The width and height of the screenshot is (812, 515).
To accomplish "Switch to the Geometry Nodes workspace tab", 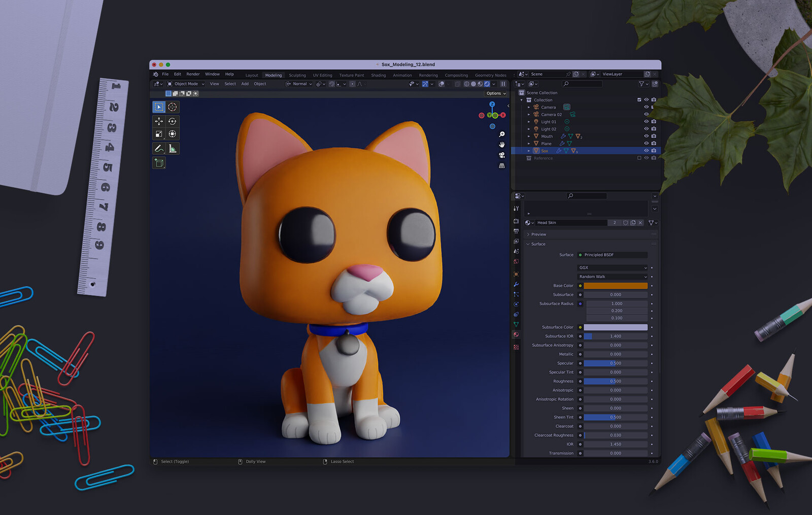I will (x=490, y=75).
